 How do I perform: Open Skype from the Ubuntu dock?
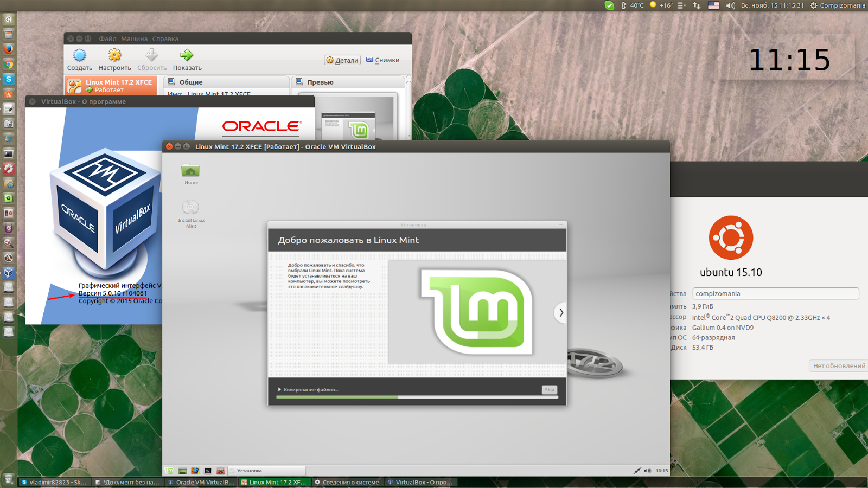8,79
